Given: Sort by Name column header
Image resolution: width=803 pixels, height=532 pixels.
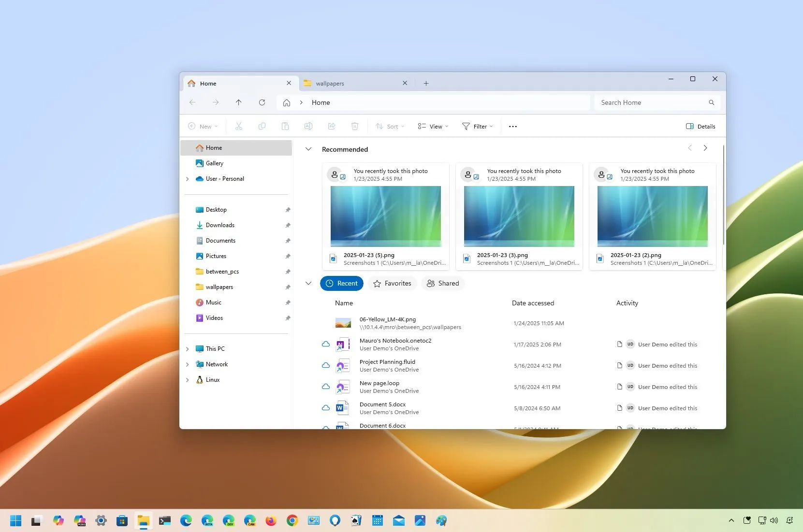Looking at the screenshot, I should click(344, 303).
